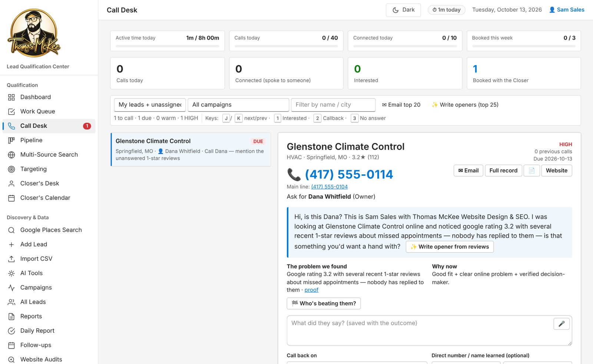Image resolution: width=593 pixels, height=364 pixels.
Task: Click the Active time today progress bar
Action: [x=168, y=46]
